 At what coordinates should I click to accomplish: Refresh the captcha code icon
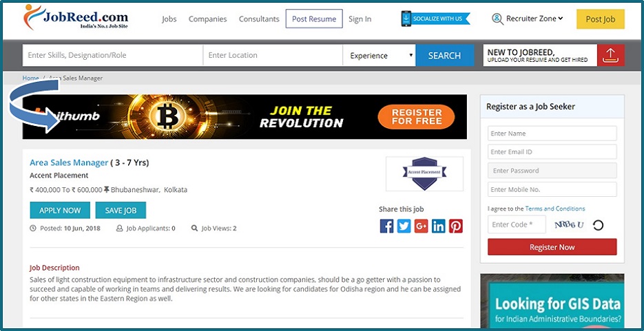point(599,225)
